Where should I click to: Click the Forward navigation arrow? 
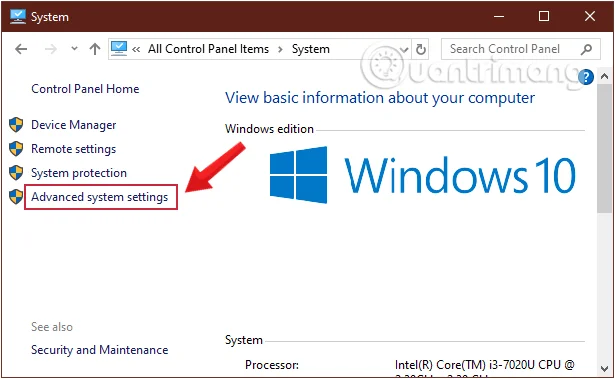tap(51, 49)
